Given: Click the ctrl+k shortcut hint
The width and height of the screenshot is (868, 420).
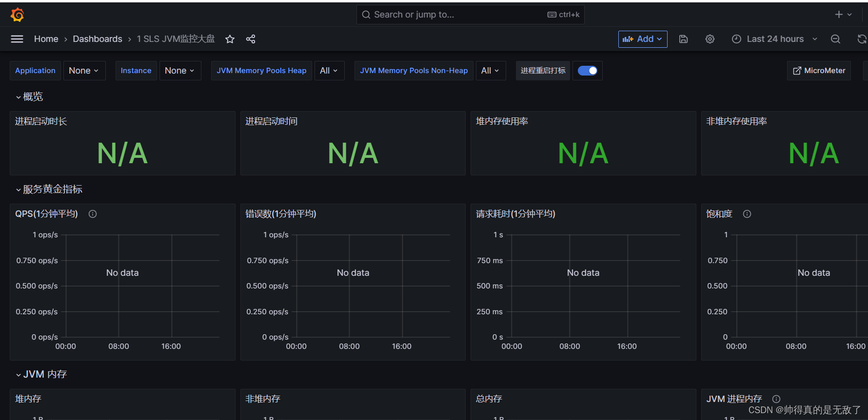Looking at the screenshot, I should 563,15.
